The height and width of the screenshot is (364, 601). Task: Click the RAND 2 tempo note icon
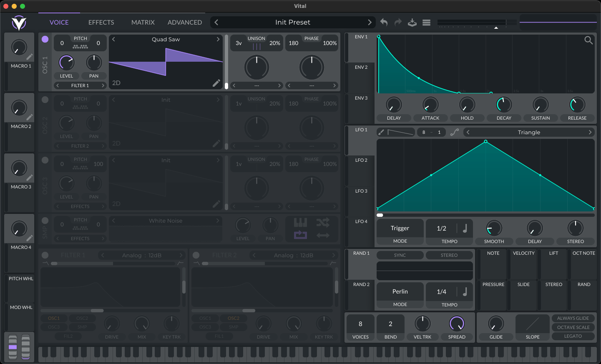tap(465, 291)
